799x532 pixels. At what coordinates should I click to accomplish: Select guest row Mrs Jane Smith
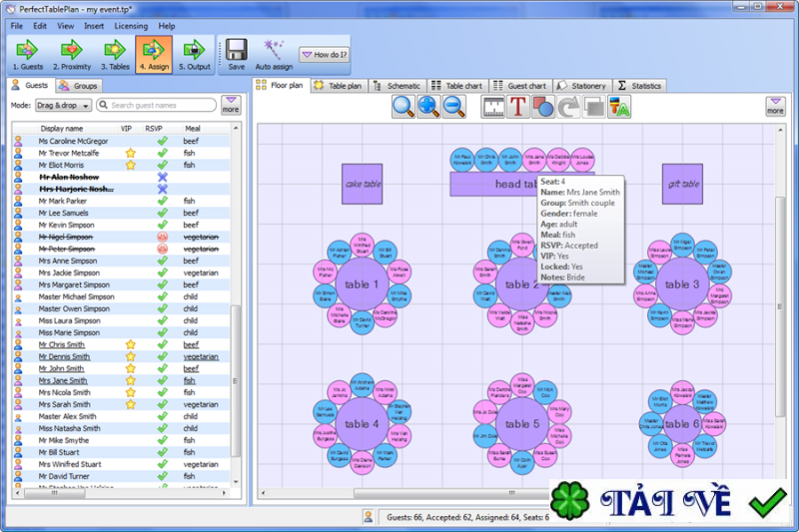coord(121,380)
